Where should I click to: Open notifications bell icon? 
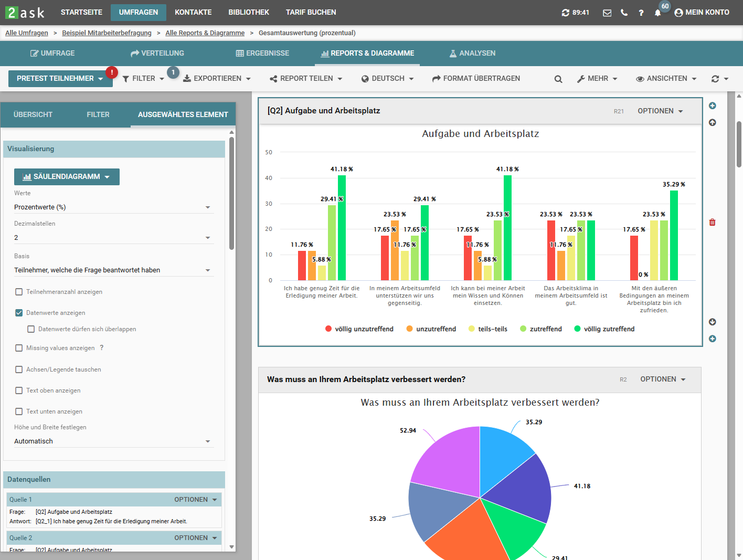click(x=657, y=13)
